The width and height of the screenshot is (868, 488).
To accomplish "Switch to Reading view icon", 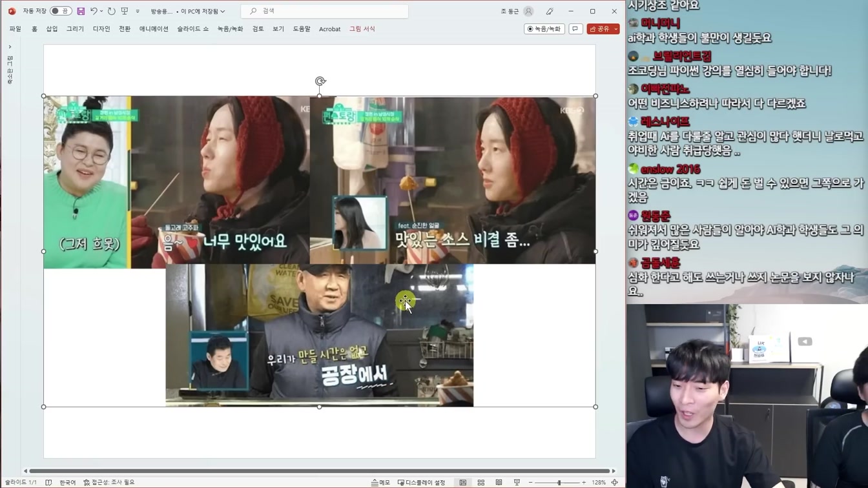I will (x=499, y=482).
